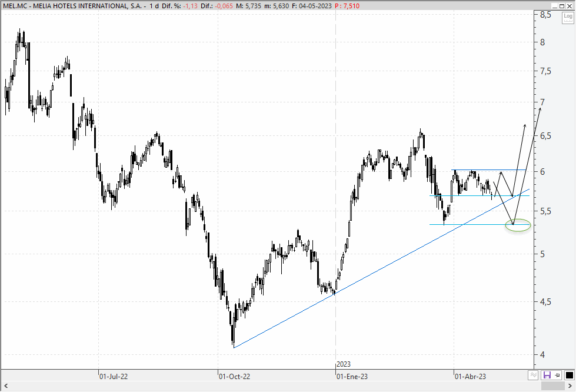Image resolution: width=576 pixels, height=392 pixels.
Task: Open the black color swatch
Action: point(569,375)
